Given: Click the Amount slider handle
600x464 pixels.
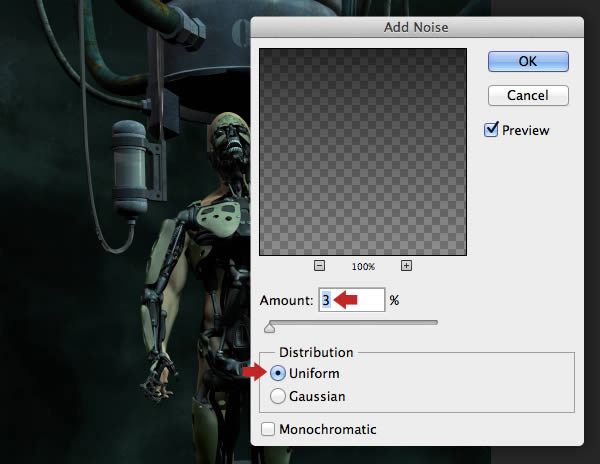Looking at the screenshot, I should click(269, 327).
